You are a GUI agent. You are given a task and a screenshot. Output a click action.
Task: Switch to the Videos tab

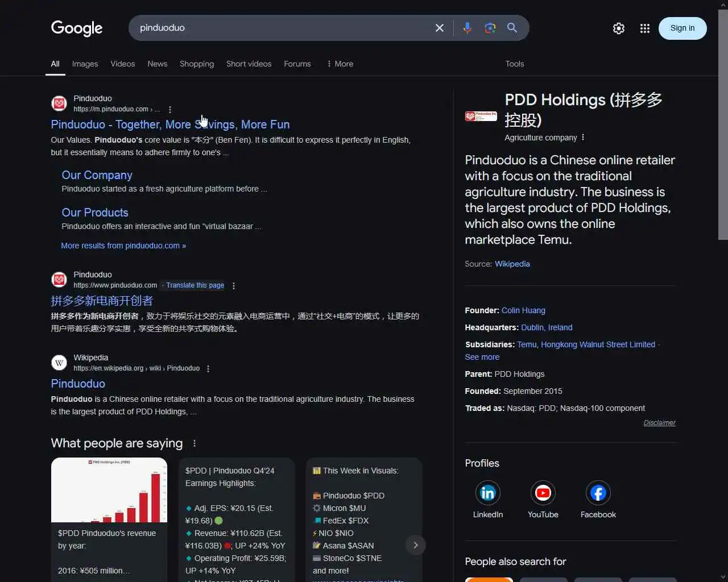pos(123,64)
